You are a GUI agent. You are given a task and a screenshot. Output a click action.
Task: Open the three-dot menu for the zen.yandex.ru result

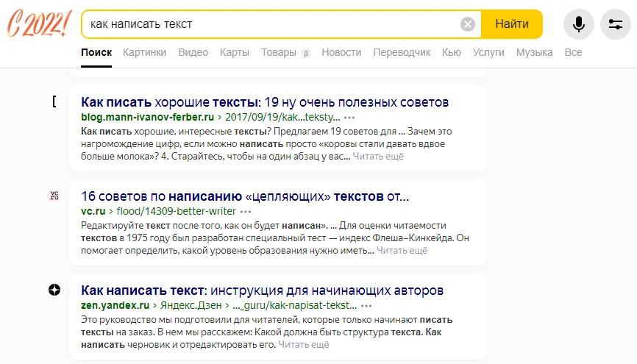coord(366,305)
